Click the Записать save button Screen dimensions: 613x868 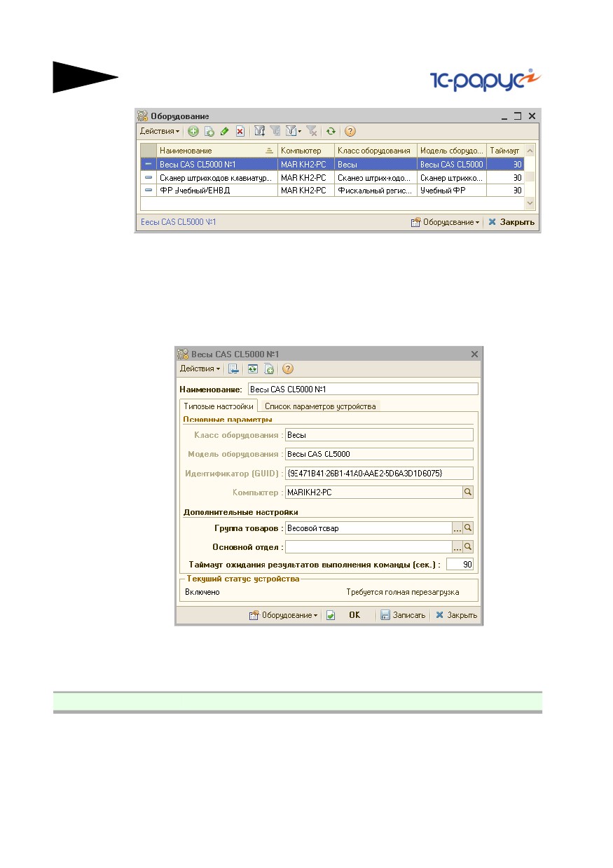tap(403, 615)
